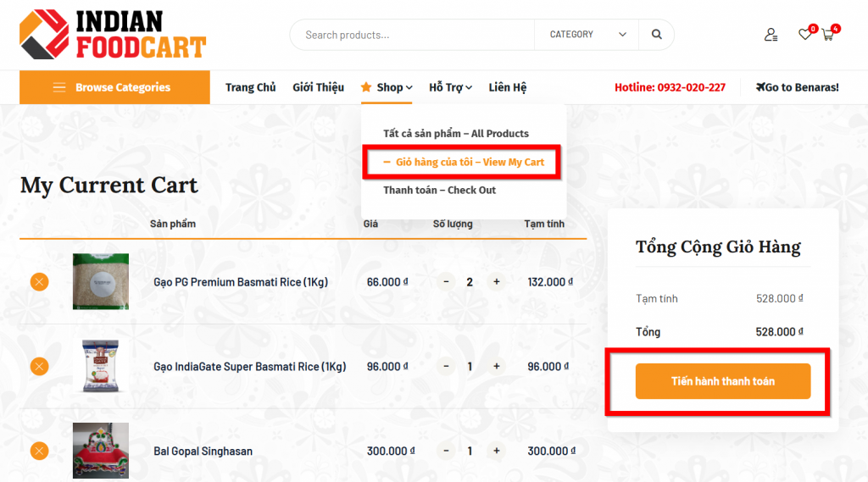868x482 pixels.
Task: Click the Số lượng column header
Action: click(453, 224)
